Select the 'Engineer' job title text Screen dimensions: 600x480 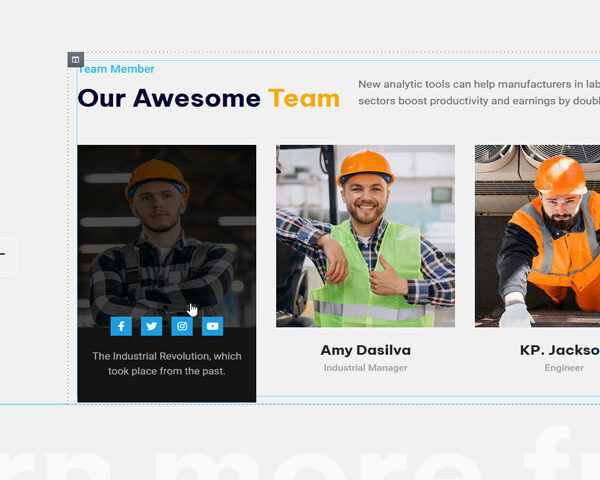[564, 368]
